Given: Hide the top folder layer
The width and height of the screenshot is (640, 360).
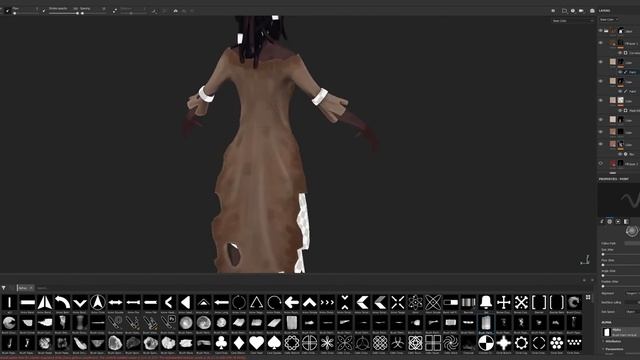Looking at the screenshot, I should [x=600, y=31].
